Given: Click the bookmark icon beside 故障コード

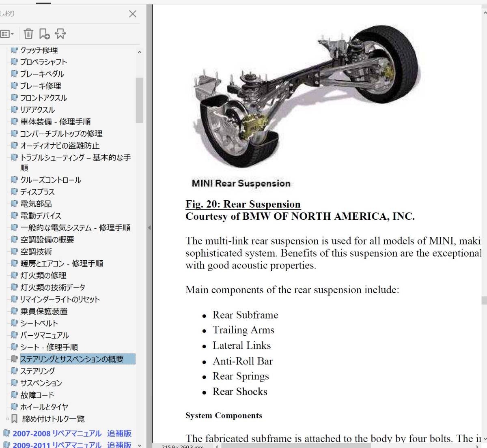Looking at the screenshot, I should 14,394.
